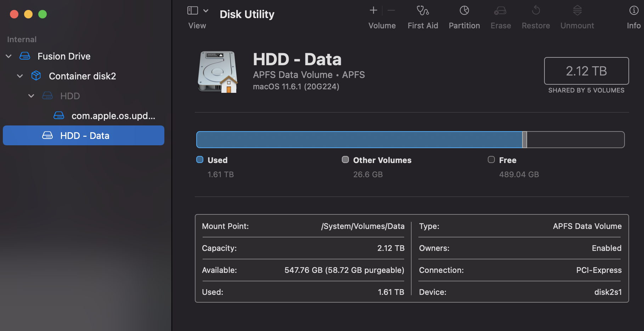Collapse the Fusion Drive tree
This screenshot has width=644, height=331.
pyautogui.click(x=9, y=56)
